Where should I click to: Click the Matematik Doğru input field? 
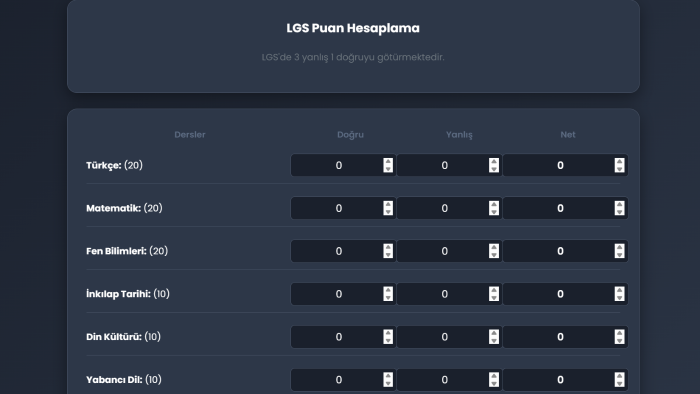(x=343, y=208)
